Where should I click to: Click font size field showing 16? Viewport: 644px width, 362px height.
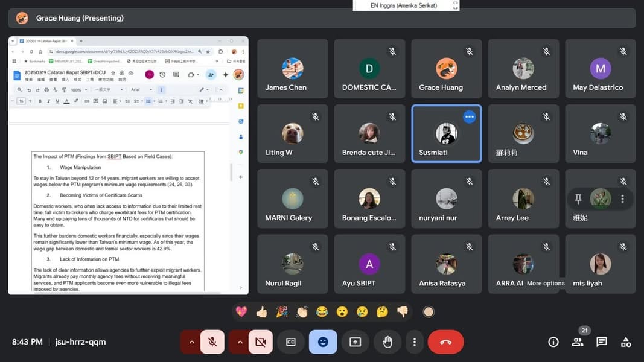21,101
